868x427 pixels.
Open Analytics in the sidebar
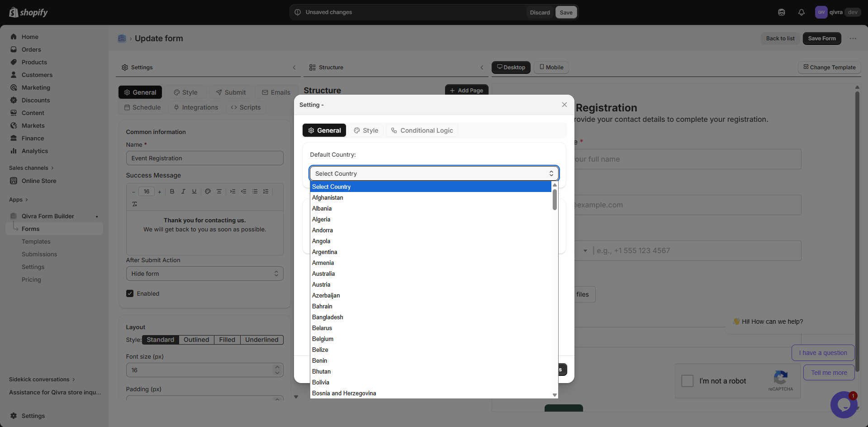(x=35, y=151)
